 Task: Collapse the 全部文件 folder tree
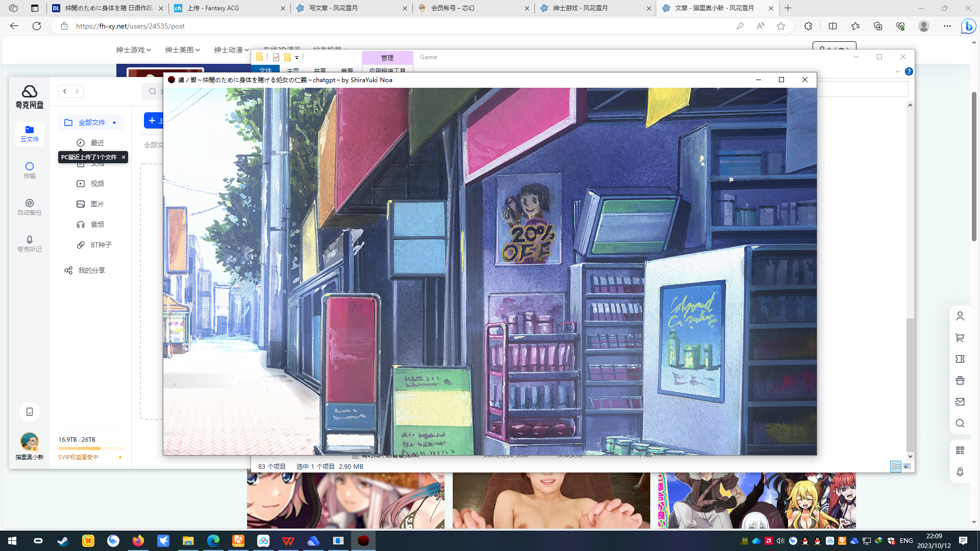114,122
